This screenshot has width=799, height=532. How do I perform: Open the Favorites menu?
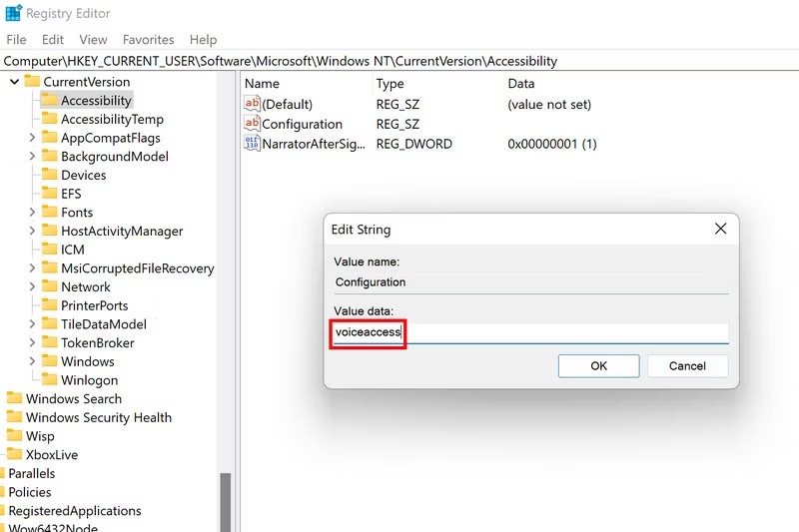click(148, 40)
